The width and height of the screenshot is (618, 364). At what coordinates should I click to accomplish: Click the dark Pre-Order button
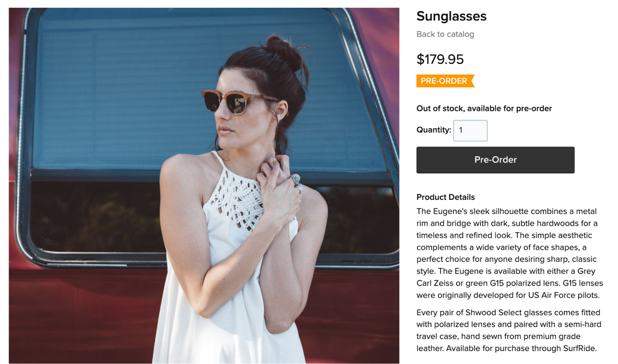(495, 160)
